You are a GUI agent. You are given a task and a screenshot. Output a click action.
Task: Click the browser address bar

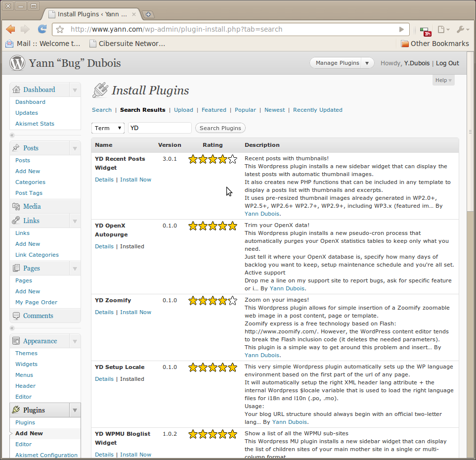231,30
